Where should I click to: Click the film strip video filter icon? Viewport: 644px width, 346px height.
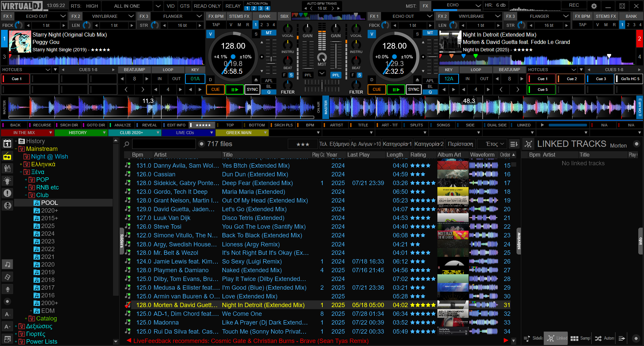tap(7, 277)
